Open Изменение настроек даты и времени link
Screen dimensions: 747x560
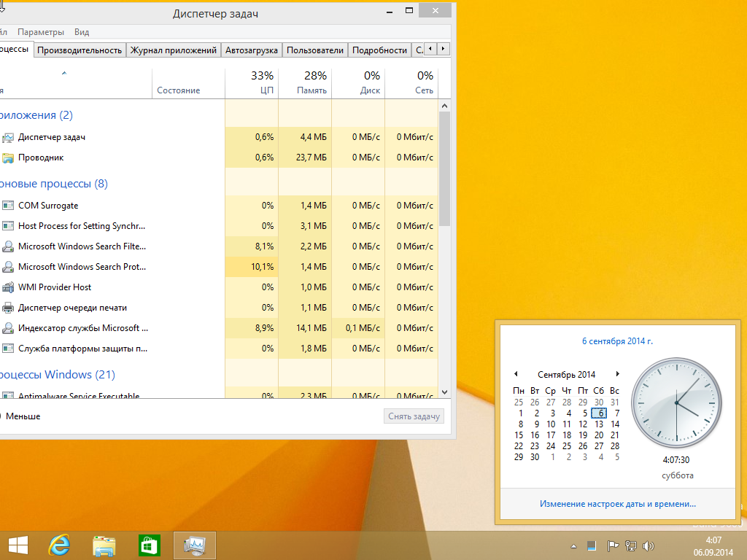[x=617, y=503]
